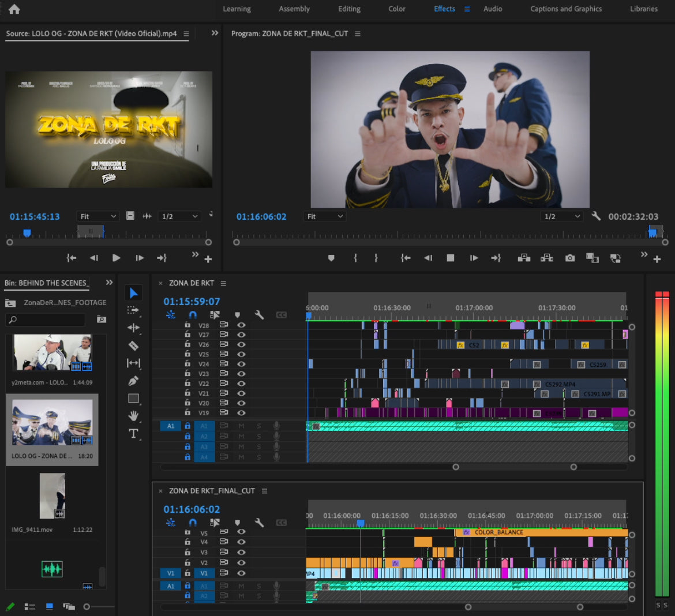This screenshot has width=675, height=616.
Task: Click Mark In in Program monitor
Action: click(x=355, y=258)
